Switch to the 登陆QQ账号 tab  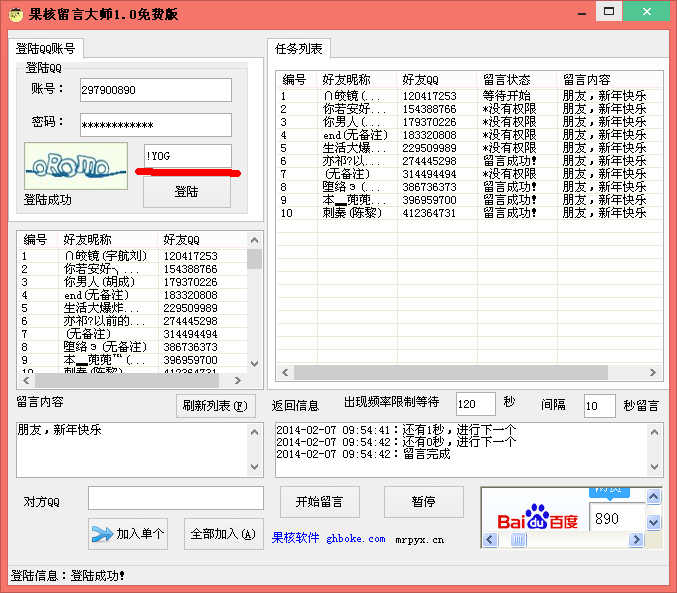tap(45, 48)
